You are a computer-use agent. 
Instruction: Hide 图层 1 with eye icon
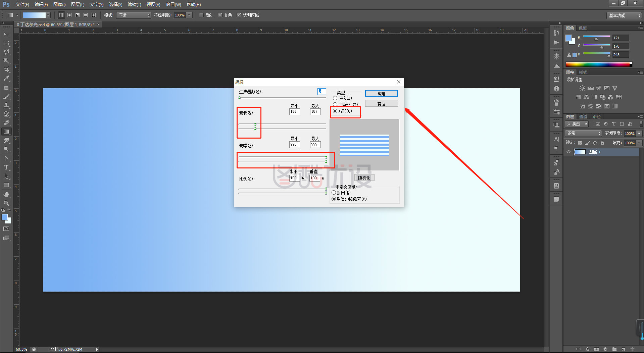click(568, 152)
